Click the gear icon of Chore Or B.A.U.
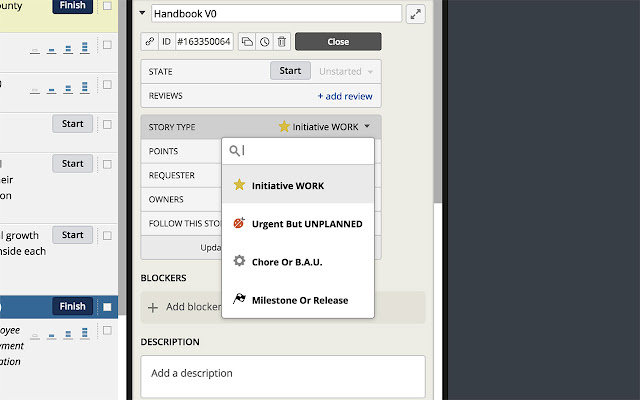This screenshot has width=640, height=400. [x=239, y=261]
